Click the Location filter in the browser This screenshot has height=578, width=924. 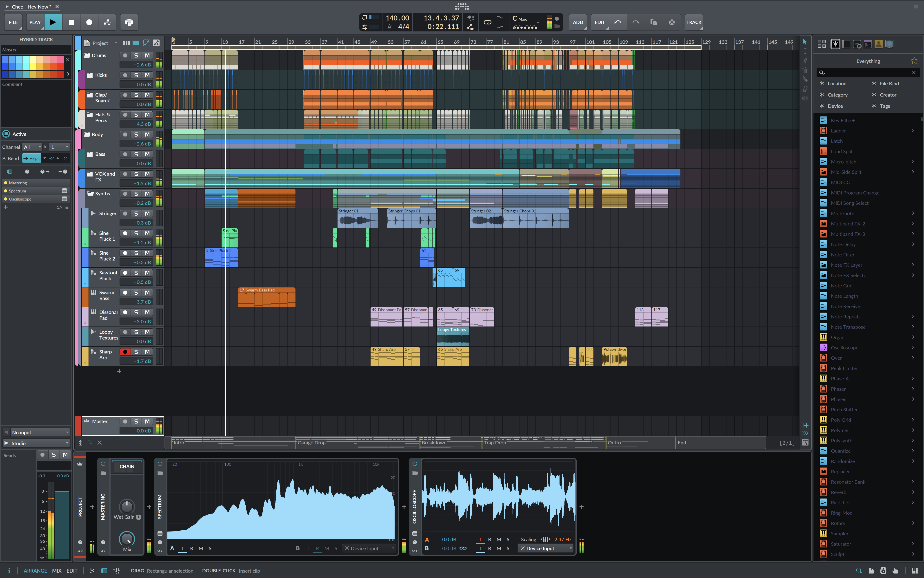(x=837, y=84)
